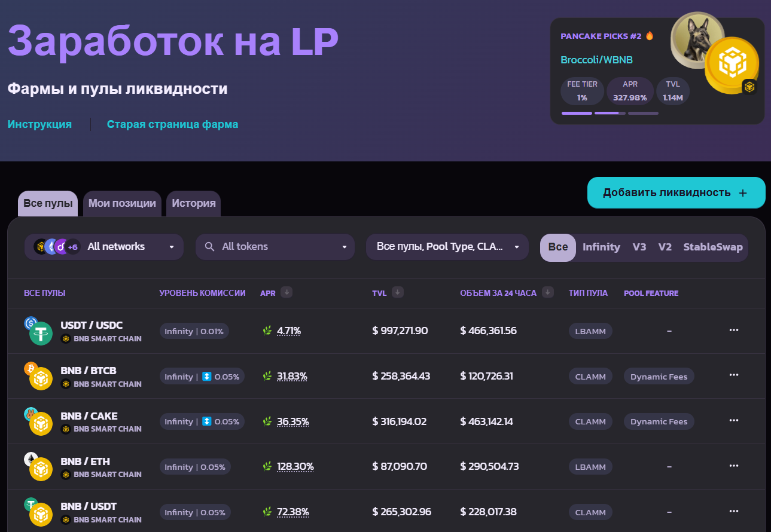Click the dynamic fee icon in BNB / BTCB row

click(207, 377)
